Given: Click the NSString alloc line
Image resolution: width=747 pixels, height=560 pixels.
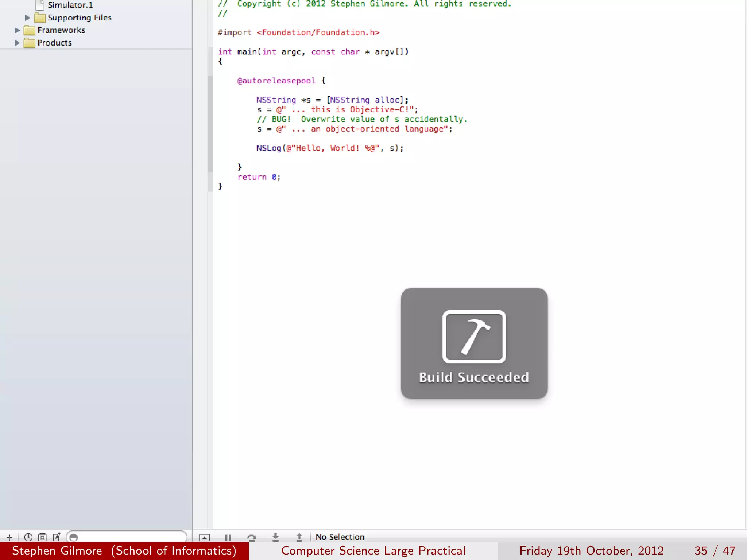Looking at the screenshot, I should [x=332, y=100].
